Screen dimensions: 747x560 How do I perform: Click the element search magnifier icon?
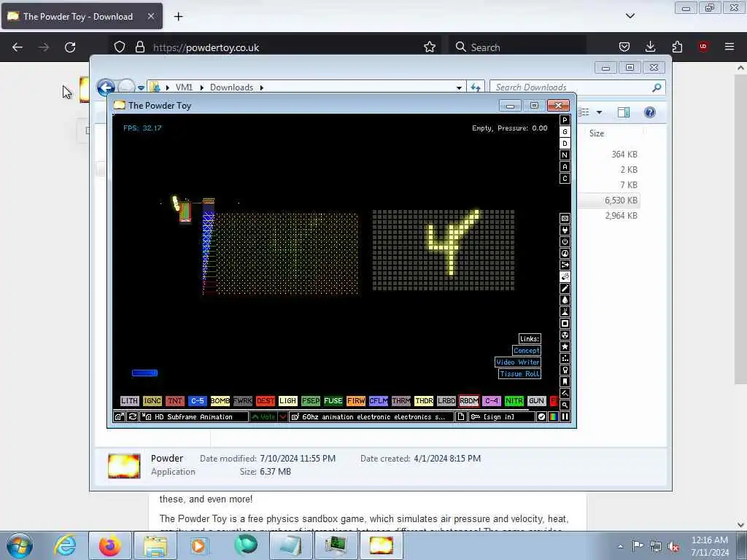pos(565,405)
